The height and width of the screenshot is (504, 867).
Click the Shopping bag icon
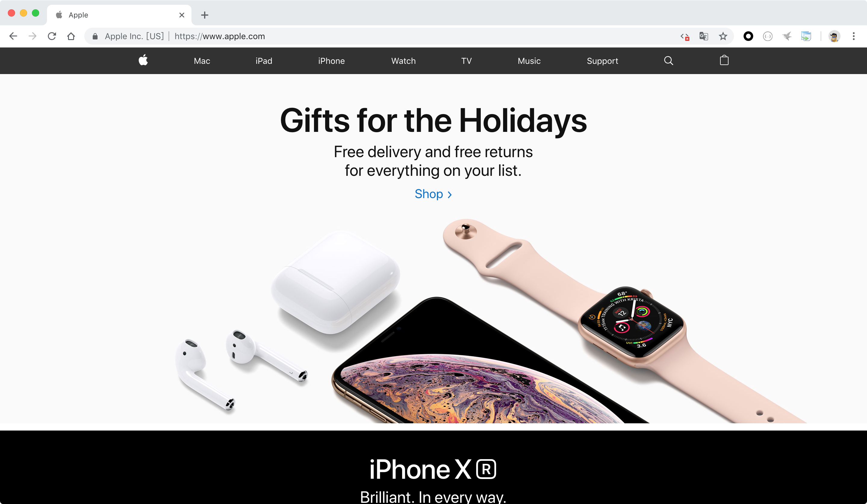click(x=724, y=60)
